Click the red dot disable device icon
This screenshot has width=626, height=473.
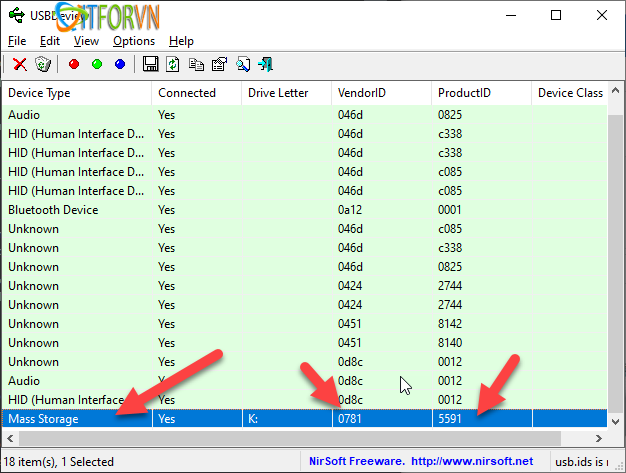click(x=74, y=64)
